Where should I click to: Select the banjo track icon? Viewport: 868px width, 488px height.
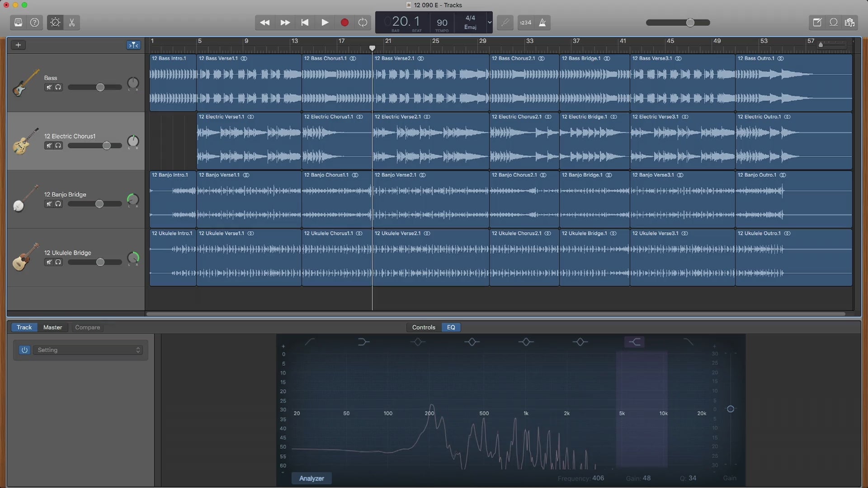(x=25, y=199)
